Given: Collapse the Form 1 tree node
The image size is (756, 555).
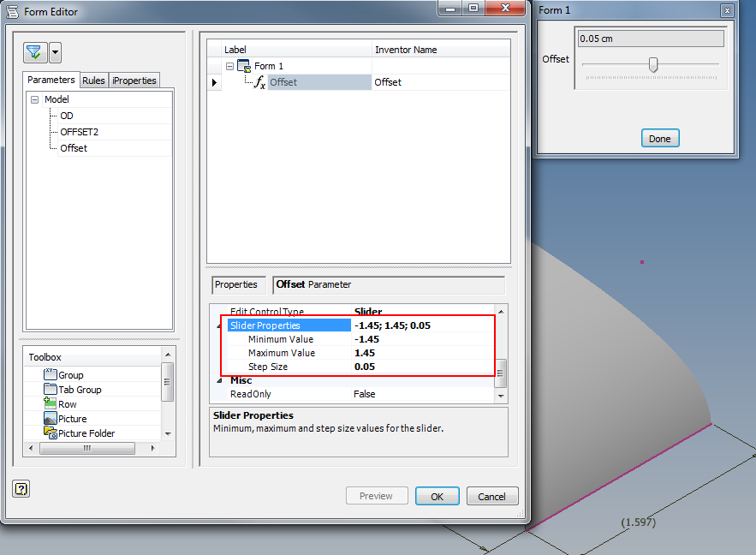Looking at the screenshot, I should pyautogui.click(x=230, y=66).
